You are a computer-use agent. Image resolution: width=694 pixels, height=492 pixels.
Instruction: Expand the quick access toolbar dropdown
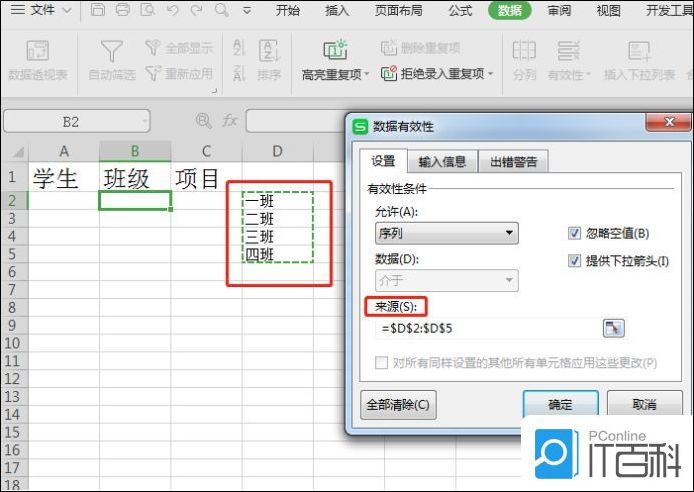[x=247, y=11]
